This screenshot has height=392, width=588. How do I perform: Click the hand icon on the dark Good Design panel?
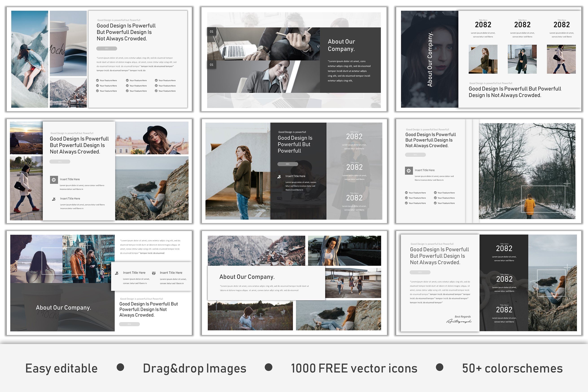click(x=279, y=177)
